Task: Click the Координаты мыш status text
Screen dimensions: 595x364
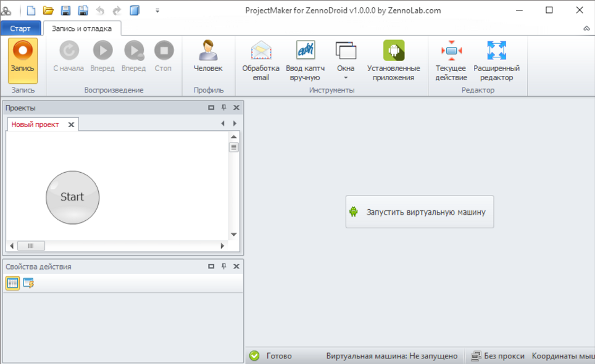Action: coord(563,356)
